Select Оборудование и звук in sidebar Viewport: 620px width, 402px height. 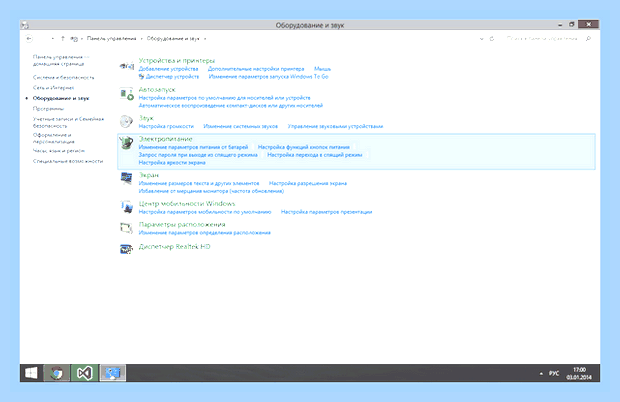tap(61, 98)
